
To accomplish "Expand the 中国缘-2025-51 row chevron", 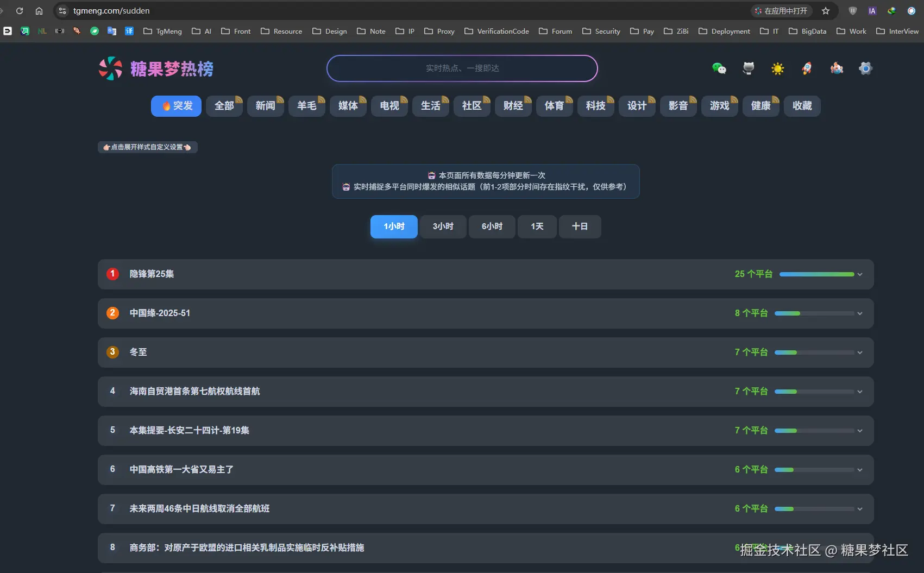I will (x=860, y=313).
